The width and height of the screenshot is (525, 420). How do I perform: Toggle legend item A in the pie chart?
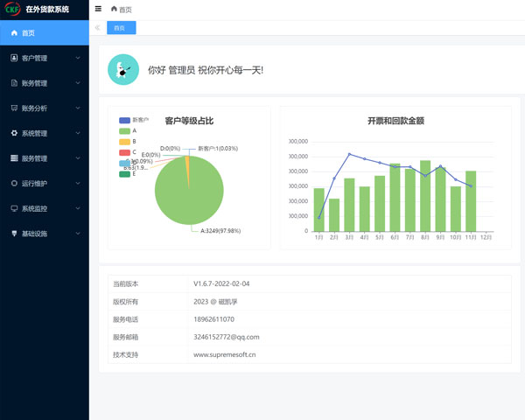[x=124, y=130]
